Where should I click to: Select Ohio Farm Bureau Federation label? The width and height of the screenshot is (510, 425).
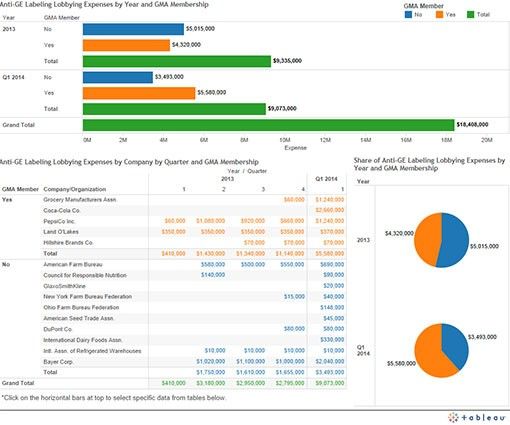click(x=81, y=308)
